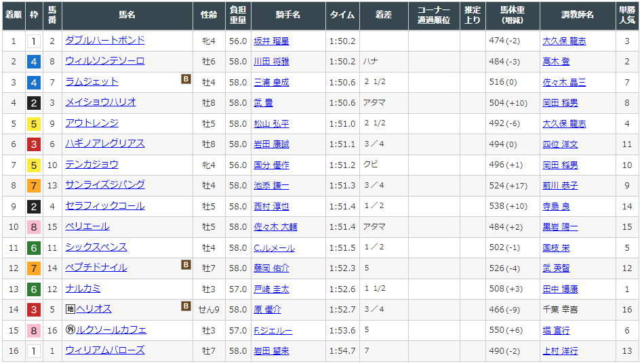Click the B icon beside ペプチドナイル
The height and width of the screenshot is (364, 642).
[x=186, y=265]
